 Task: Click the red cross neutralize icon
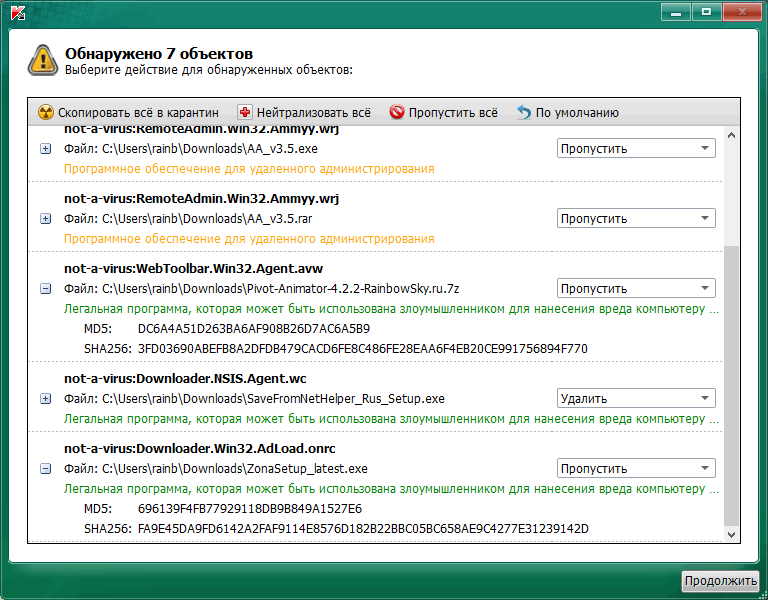[245, 112]
